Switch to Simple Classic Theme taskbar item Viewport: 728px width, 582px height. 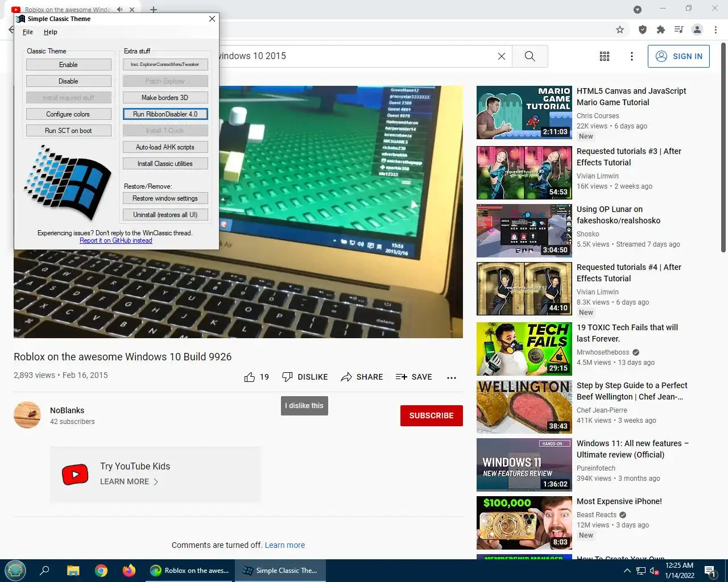(x=280, y=571)
